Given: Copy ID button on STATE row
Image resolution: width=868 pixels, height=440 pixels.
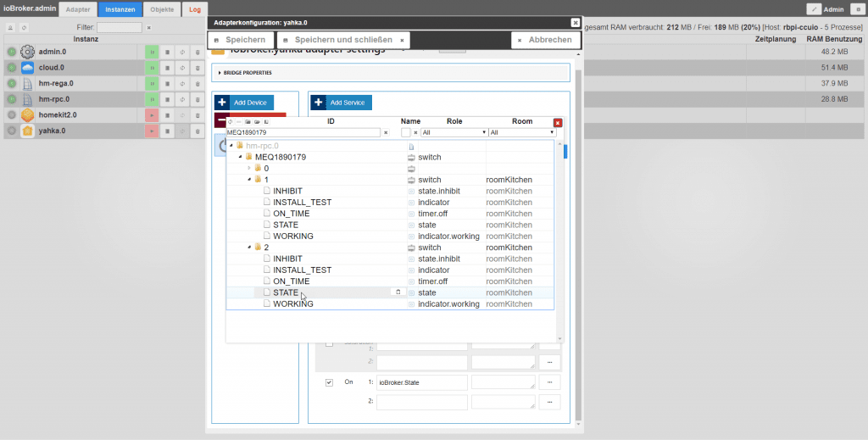Looking at the screenshot, I should pyautogui.click(x=398, y=292).
